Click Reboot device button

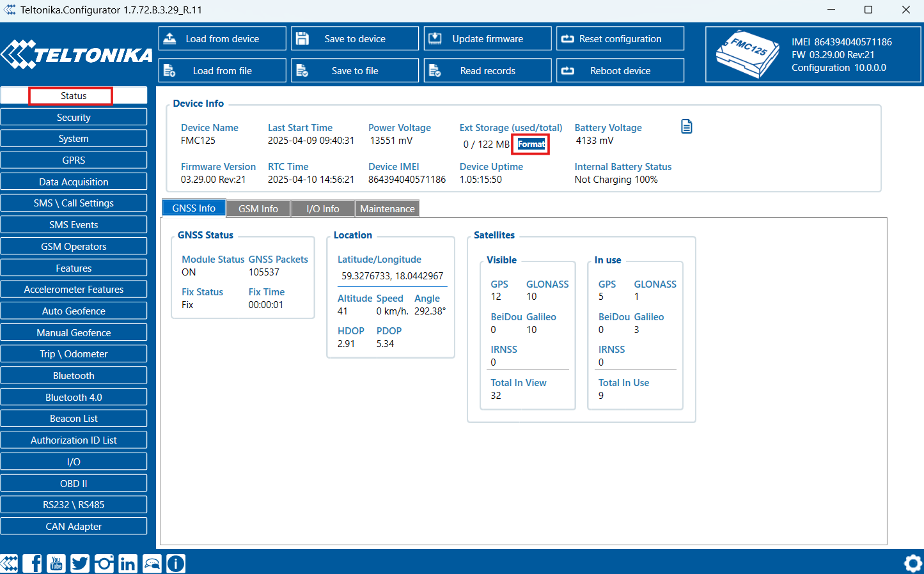point(620,70)
